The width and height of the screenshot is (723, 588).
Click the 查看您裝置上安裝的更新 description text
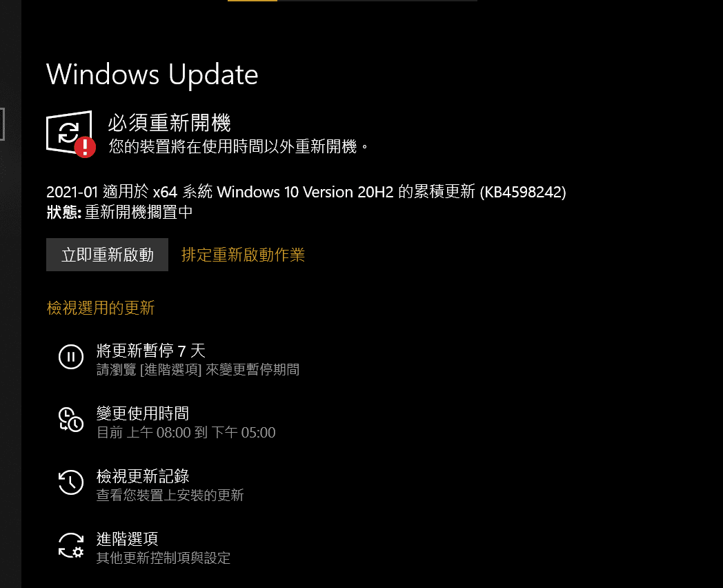170,495
